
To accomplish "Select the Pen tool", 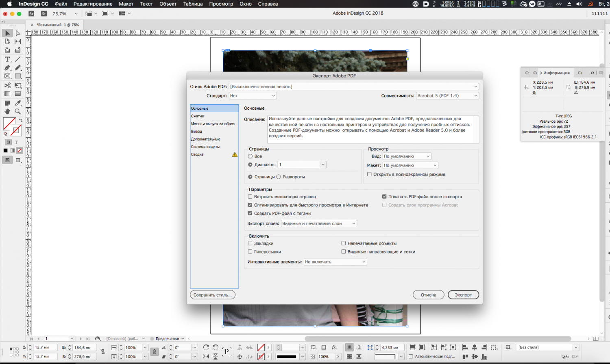I will coord(7,68).
